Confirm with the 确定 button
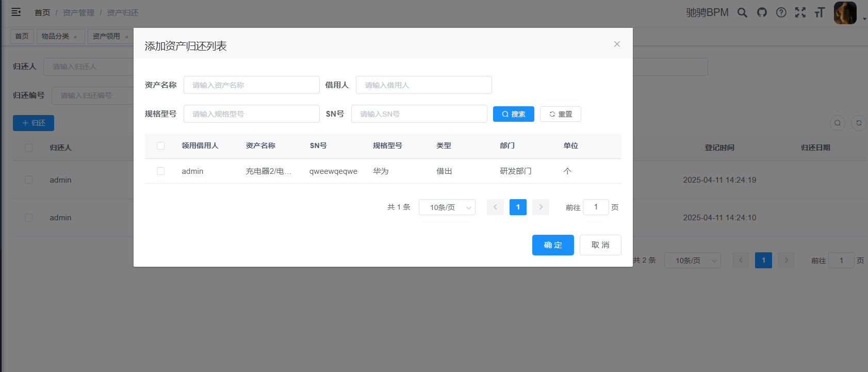The width and height of the screenshot is (868, 372). (x=553, y=245)
